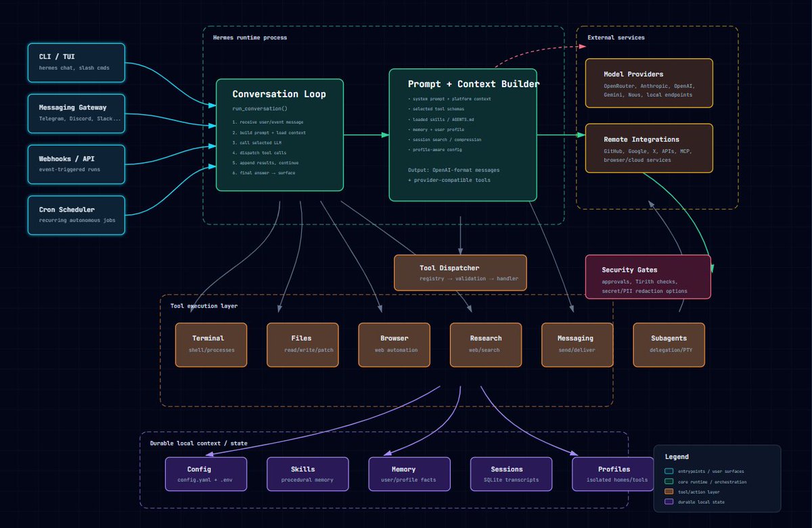The height and width of the screenshot is (528, 812).
Task: Click the Tool Dispatcher node
Action: (460, 272)
